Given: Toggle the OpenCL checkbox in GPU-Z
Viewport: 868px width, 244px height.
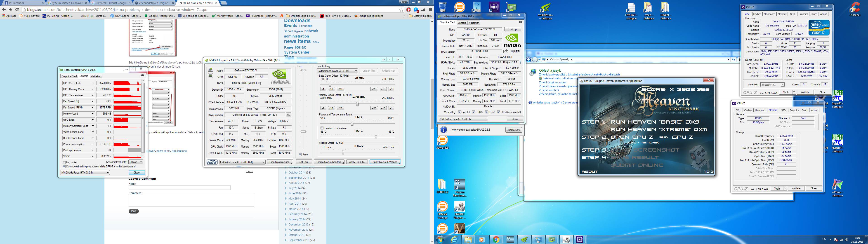Looking at the screenshot, I should coord(460,112).
